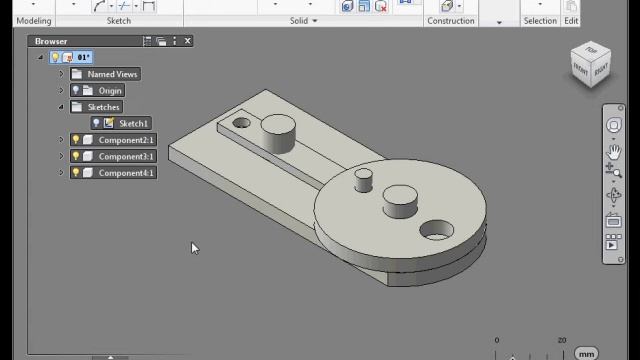This screenshot has width=640, height=360.
Task: Open the Solid panel dropdown arrow
Action: [x=315, y=21]
